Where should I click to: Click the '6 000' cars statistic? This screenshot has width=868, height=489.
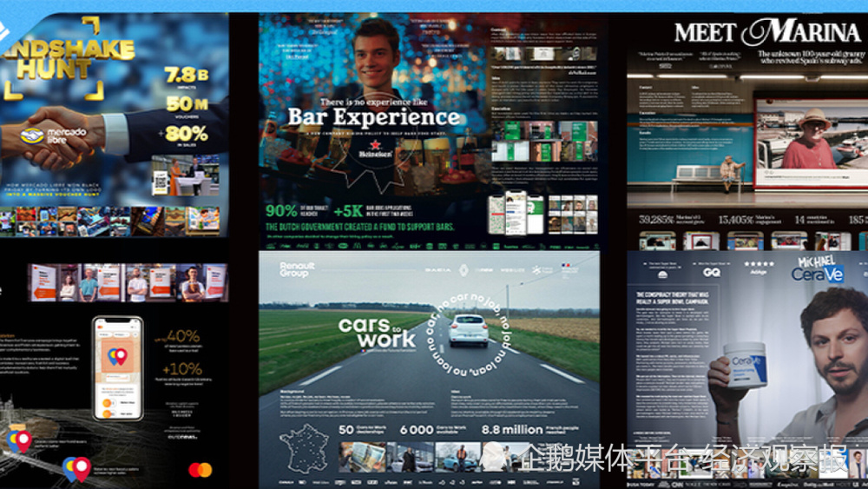[417, 430]
